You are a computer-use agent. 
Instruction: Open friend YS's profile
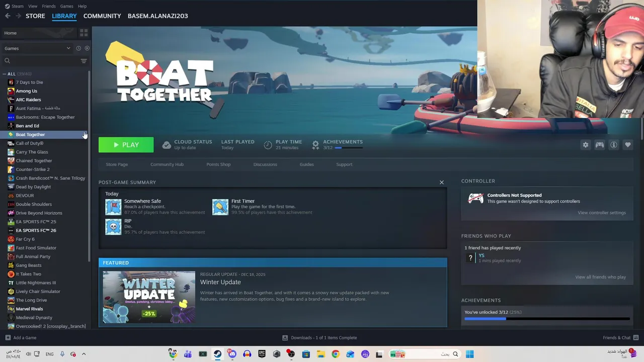tap(481, 255)
